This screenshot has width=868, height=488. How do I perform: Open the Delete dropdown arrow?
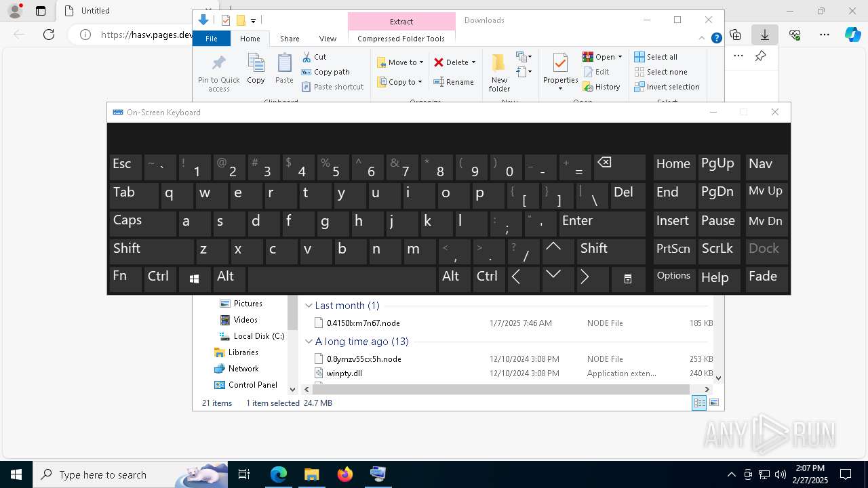pyautogui.click(x=473, y=62)
